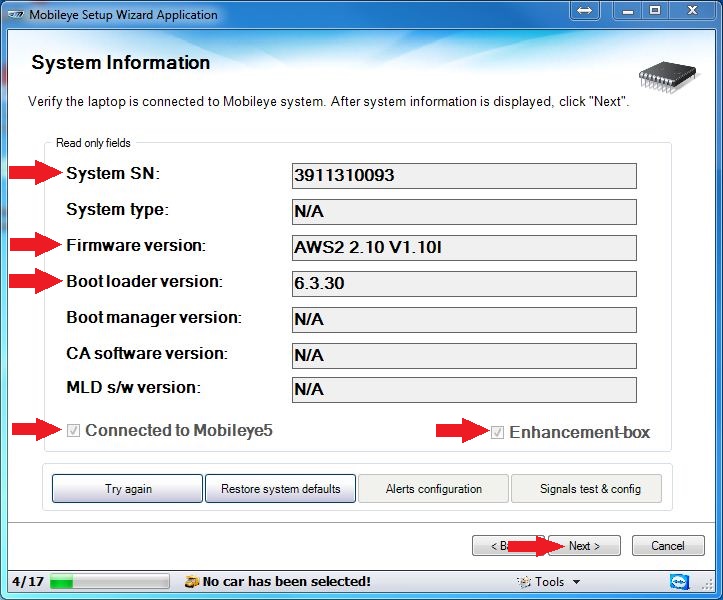The image size is (723, 600).
Task: Click the double-arrow title bar button
Action: (585, 10)
